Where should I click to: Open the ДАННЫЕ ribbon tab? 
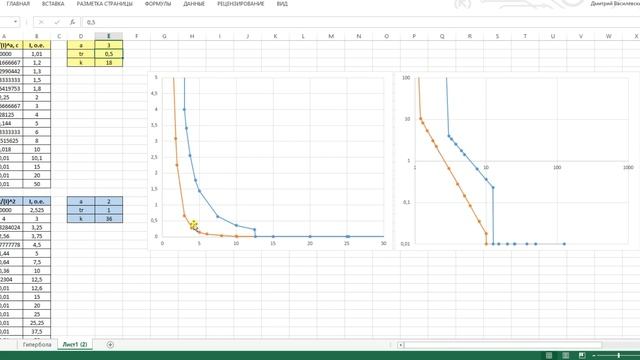coord(194,4)
